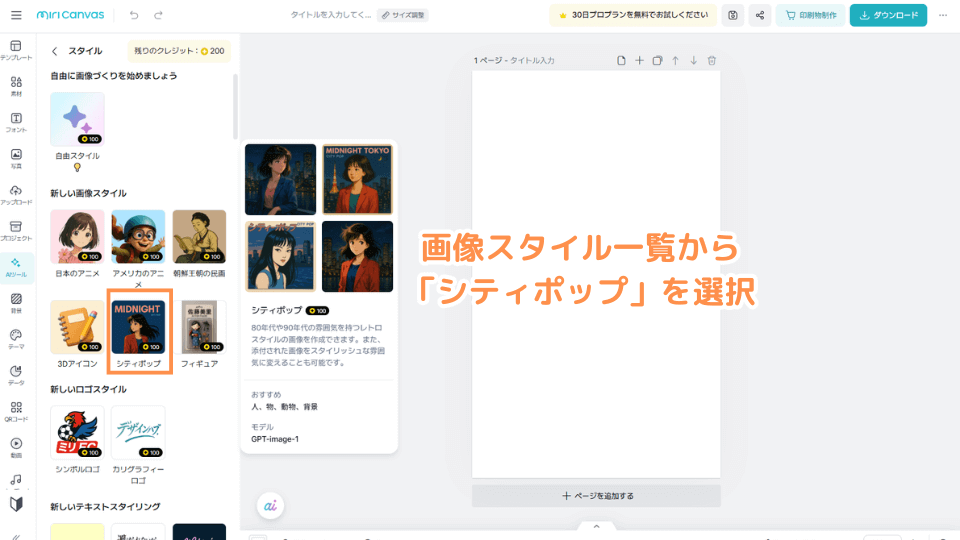Image resolution: width=960 pixels, height=540 pixels.
Task: Open the 写真 photo panel
Action: coord(17,159)
